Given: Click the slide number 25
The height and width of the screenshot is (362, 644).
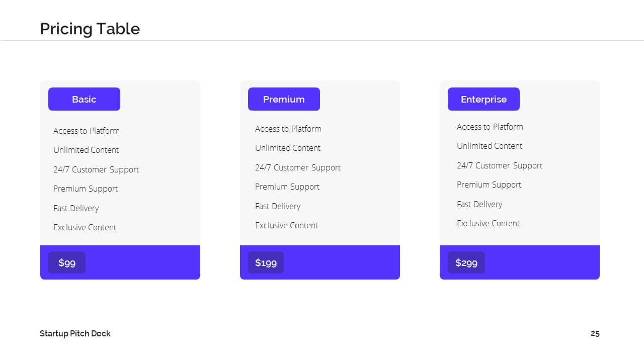Looking at the screenshot, I should coord(595,333).
